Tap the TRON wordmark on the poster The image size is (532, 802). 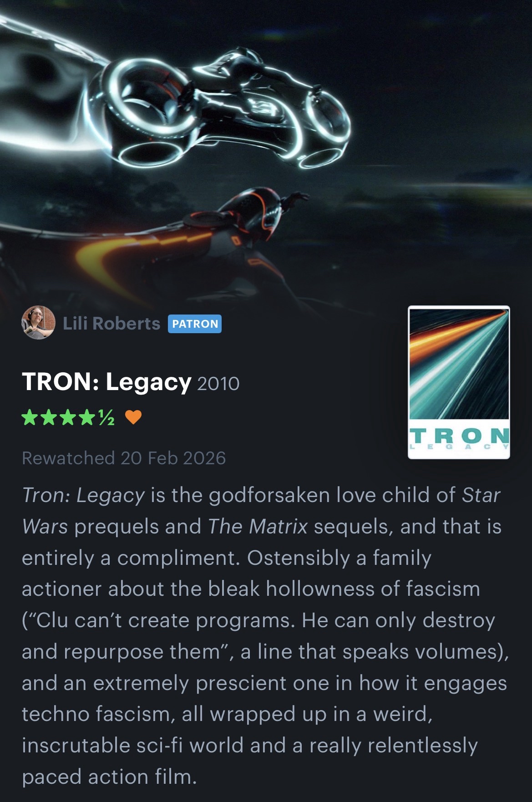[x=460, y=436]
